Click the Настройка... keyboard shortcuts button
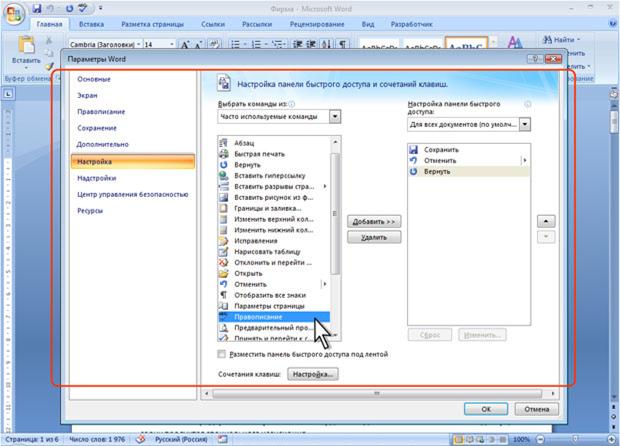This screenshot has width=620, height=446. coord(313,374)
